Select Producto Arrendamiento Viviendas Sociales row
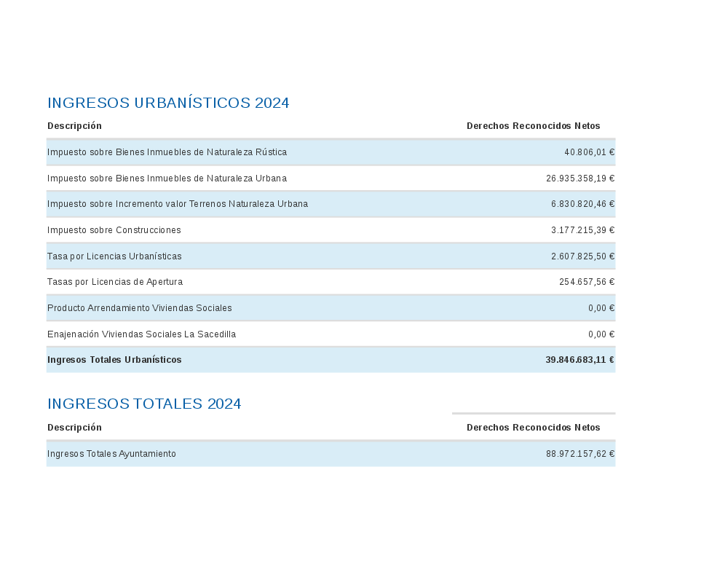 (x=139, y=308)
